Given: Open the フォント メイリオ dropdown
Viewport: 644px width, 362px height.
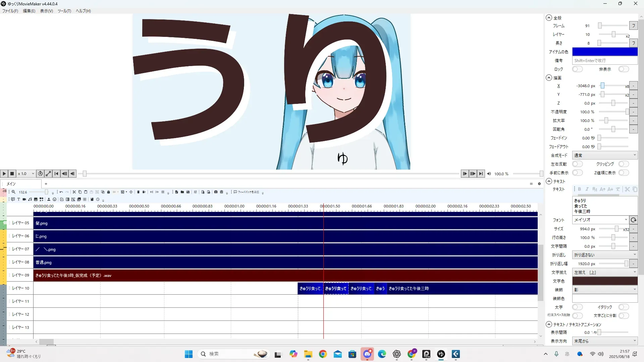Looking at the screenshot, I should pos(600,220).
